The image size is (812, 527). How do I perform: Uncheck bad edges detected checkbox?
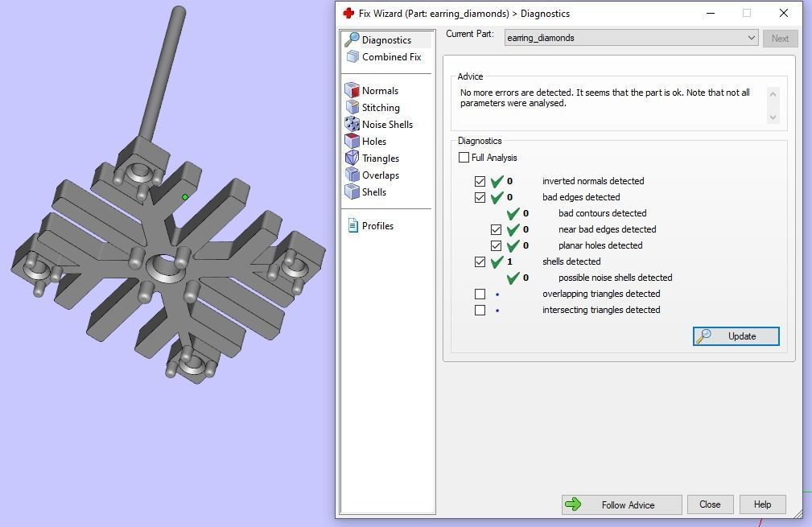480,197
